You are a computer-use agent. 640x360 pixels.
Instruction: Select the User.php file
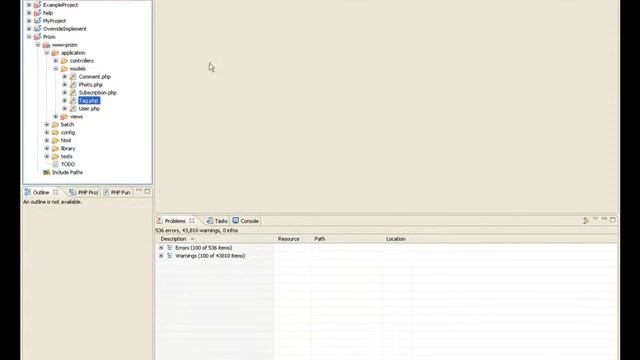click(89, 109)
